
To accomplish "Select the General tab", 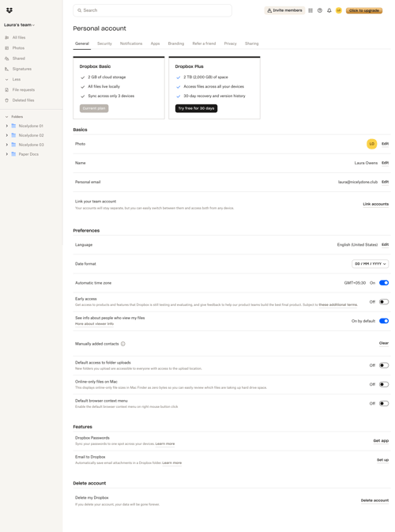I will tap(82, 43).
